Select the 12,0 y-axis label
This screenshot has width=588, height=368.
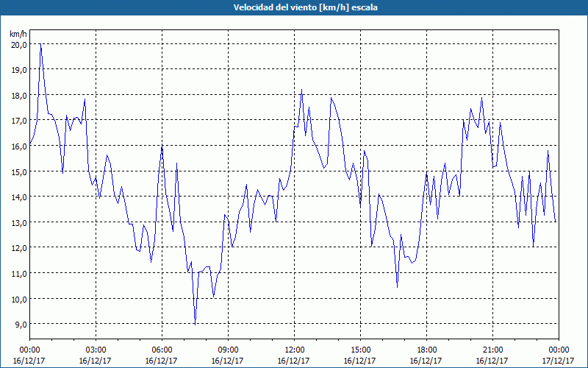[19, 248]
